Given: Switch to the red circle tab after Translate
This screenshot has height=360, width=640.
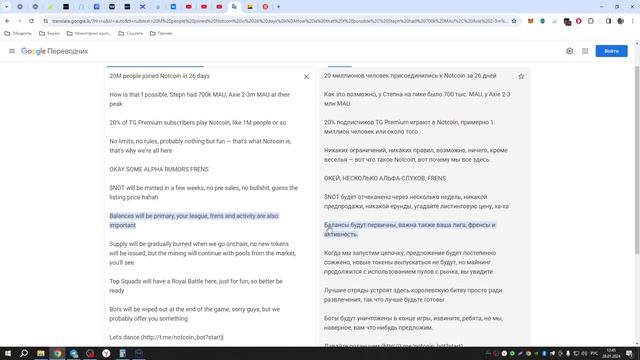Looking at the screenshot, I should pyautogui.click(x=265, y=7).
